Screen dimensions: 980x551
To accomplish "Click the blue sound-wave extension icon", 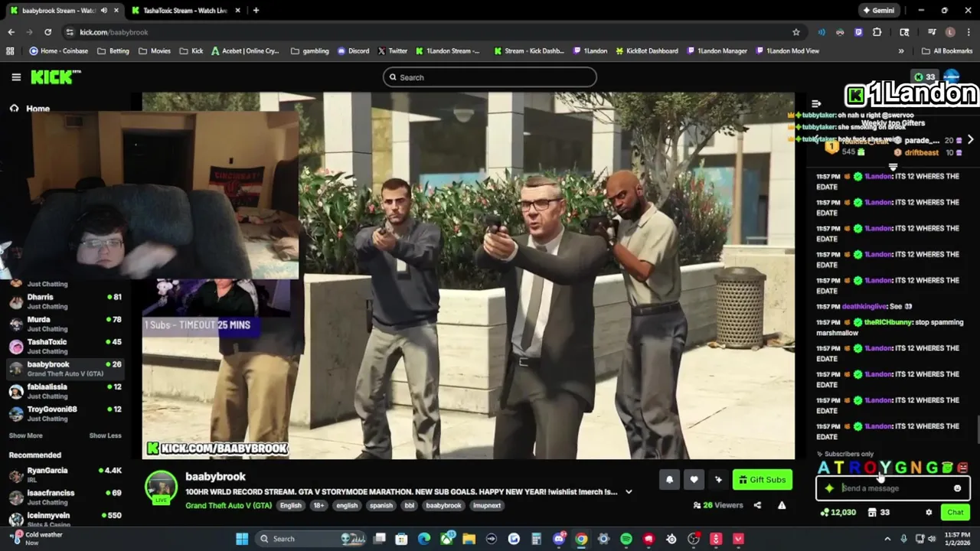I will point(822,32).
